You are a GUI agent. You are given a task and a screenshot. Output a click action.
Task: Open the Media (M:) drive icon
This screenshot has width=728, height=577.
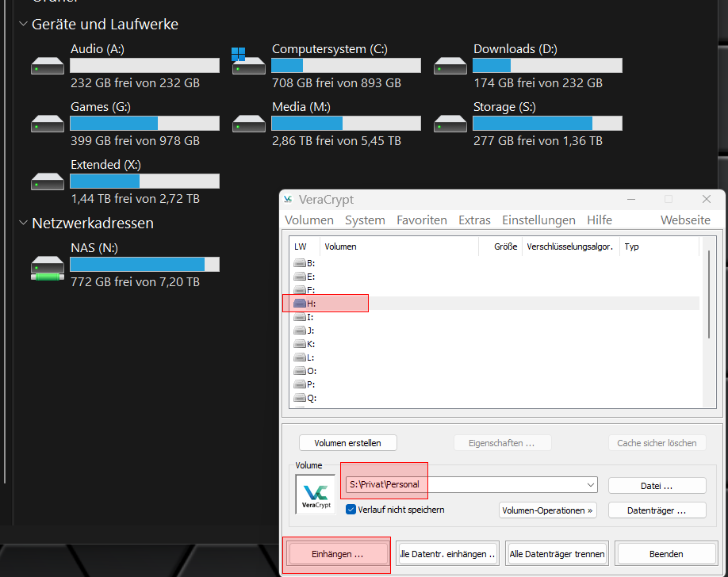[x=248, y=124]
